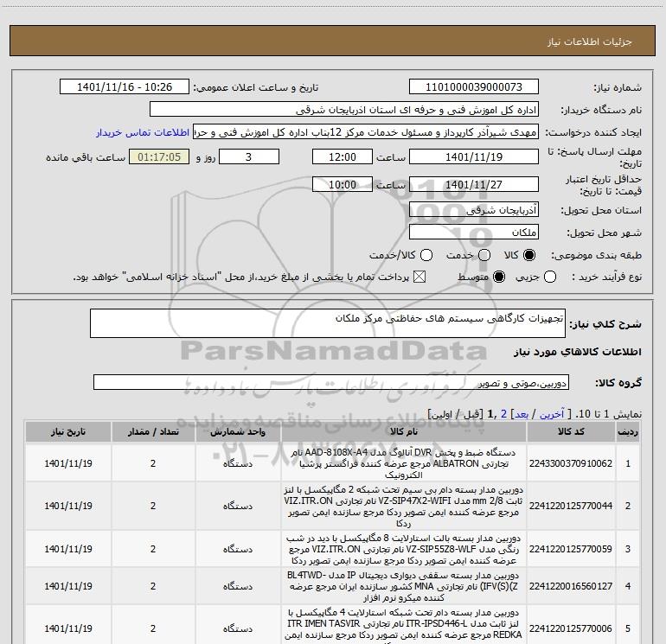Screen dimensions: 666x644
Task: Go to the بعد page link
Action: coord(522,414)
